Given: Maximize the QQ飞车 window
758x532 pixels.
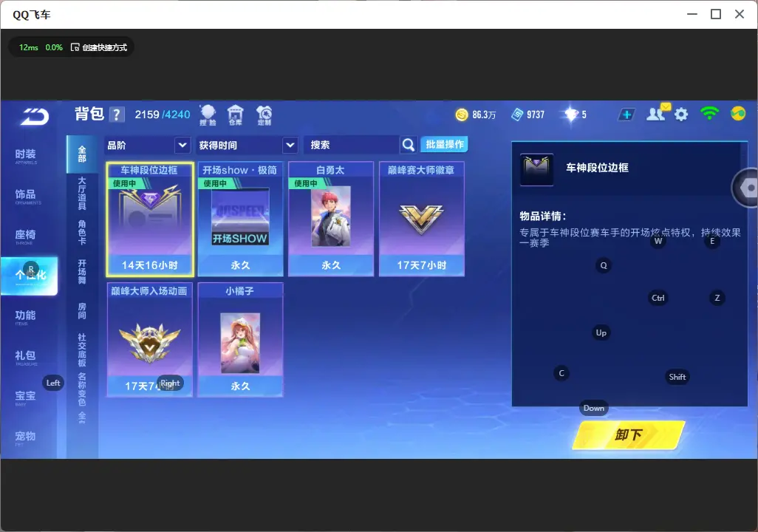Looking at the screenshot, I should pyautogui.click(x=716, y=14).
